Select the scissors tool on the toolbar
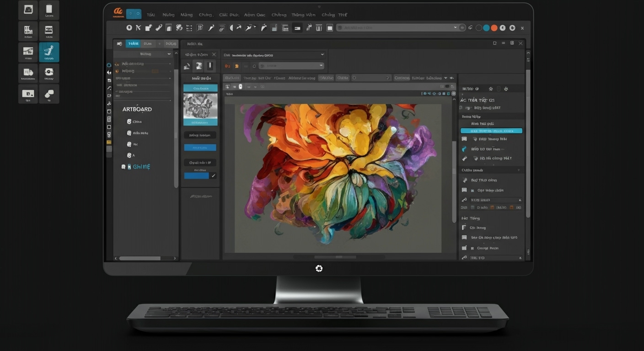Screen dimensions: 644x351 [138, 27]
